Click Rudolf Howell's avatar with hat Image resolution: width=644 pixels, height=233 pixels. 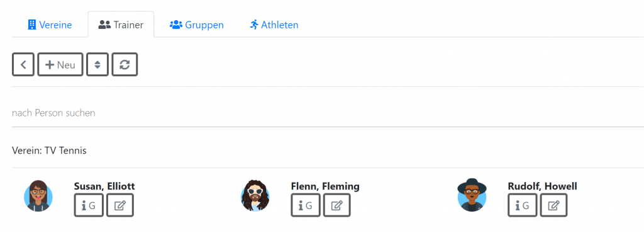tap(472, 195)
